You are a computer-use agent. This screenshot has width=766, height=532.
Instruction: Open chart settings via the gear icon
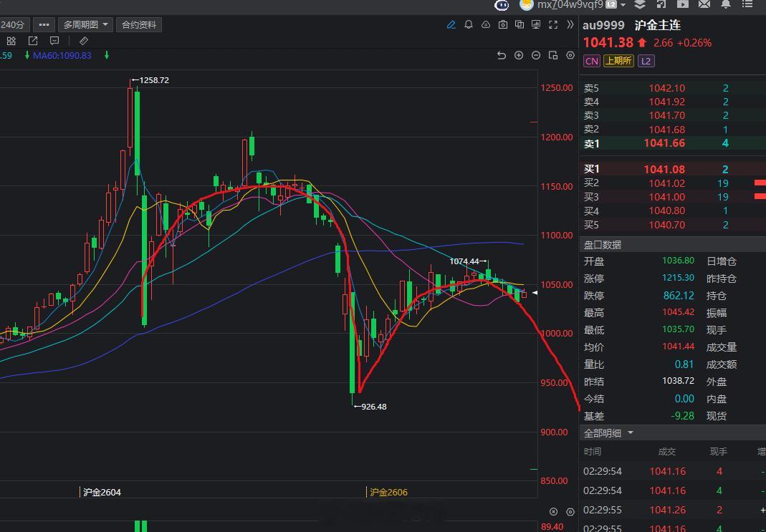pos(570,55)
